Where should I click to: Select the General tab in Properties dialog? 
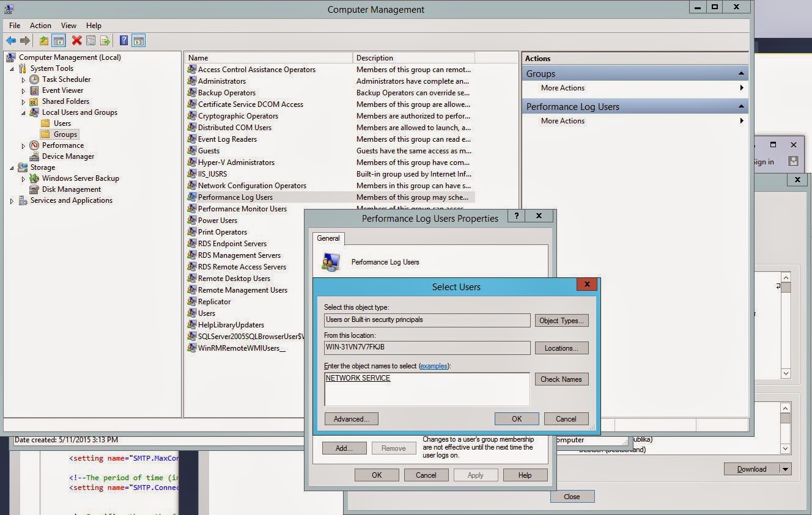(x=328, y=238)
